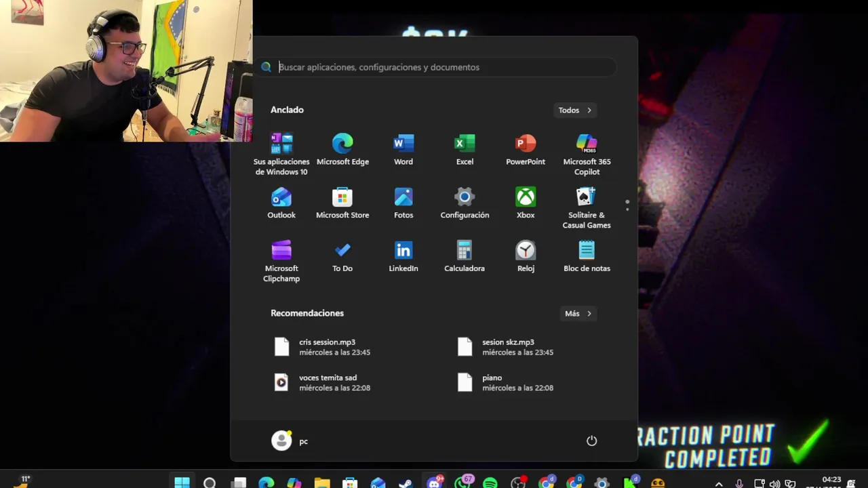Screen dimensions: 868x488
Task: Open the To Do app
Action: (342, 257)
